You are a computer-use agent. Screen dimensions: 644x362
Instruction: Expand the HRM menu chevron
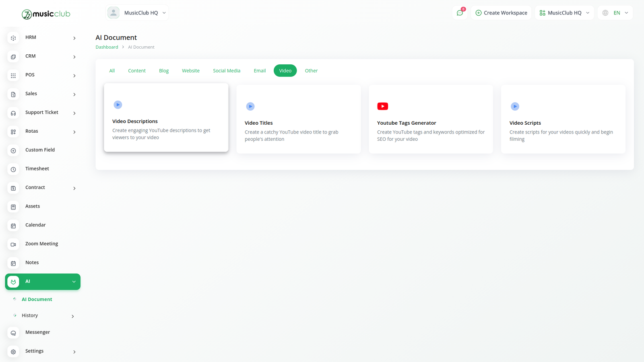[x=74, y=38]
